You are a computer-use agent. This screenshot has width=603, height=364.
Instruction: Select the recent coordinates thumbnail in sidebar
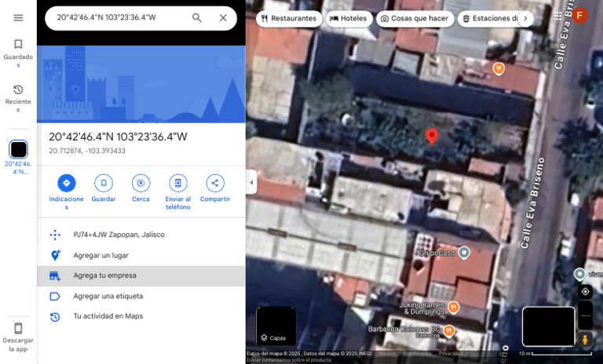click(x=18, y=150)
